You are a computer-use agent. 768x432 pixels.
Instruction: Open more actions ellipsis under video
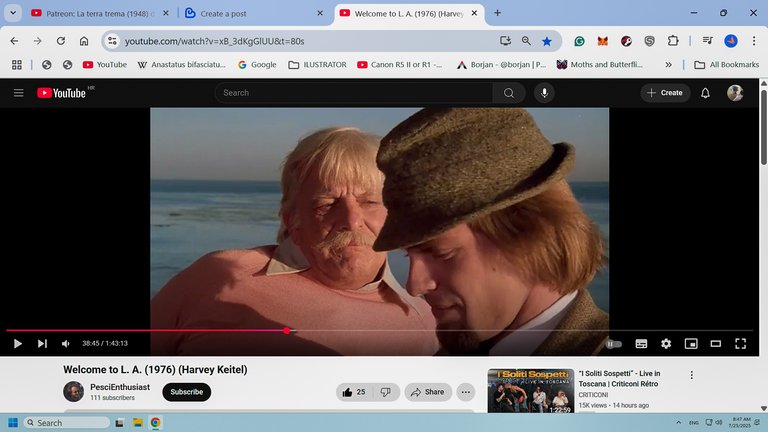click(x=465, y=392)
